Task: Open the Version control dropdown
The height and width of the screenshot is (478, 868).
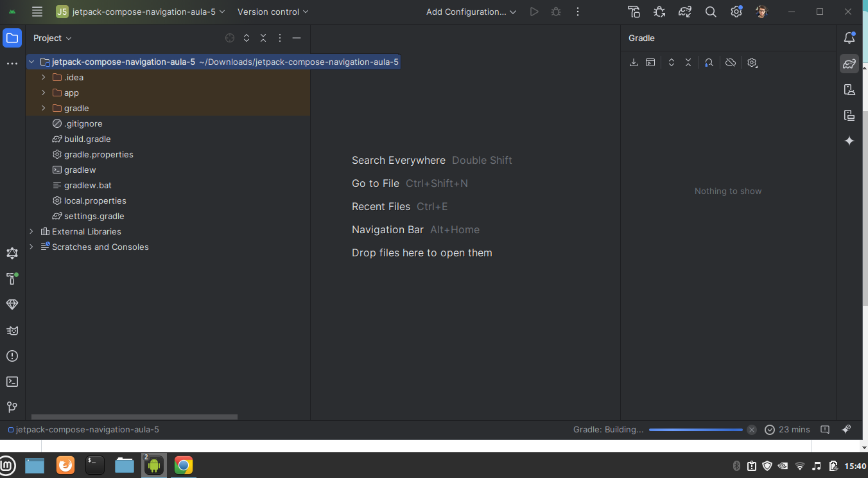Action: coord(273,12)
